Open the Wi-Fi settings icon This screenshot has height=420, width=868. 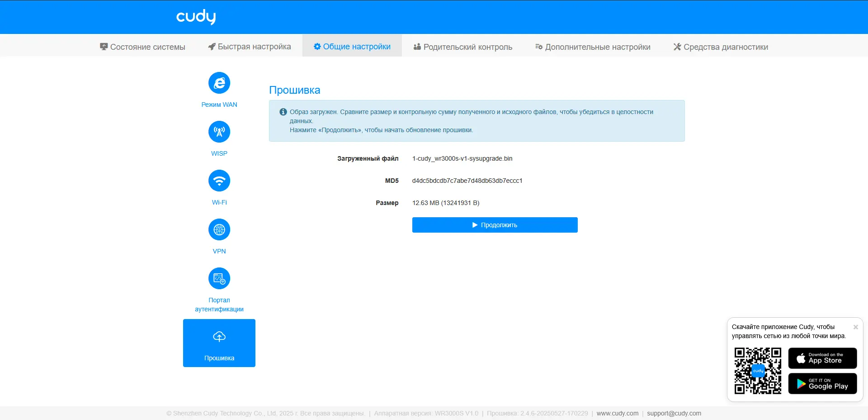[x=219, y=181]
